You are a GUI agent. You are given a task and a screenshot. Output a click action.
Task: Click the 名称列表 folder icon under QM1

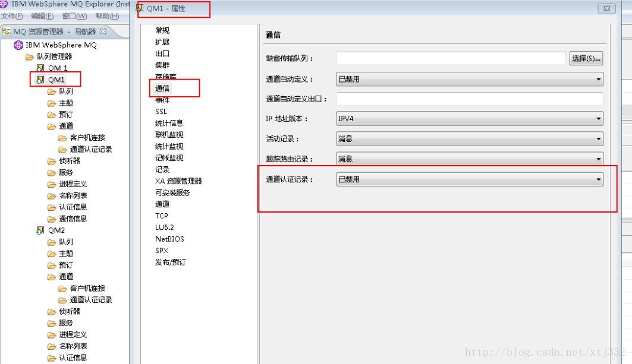coord(52,196)
